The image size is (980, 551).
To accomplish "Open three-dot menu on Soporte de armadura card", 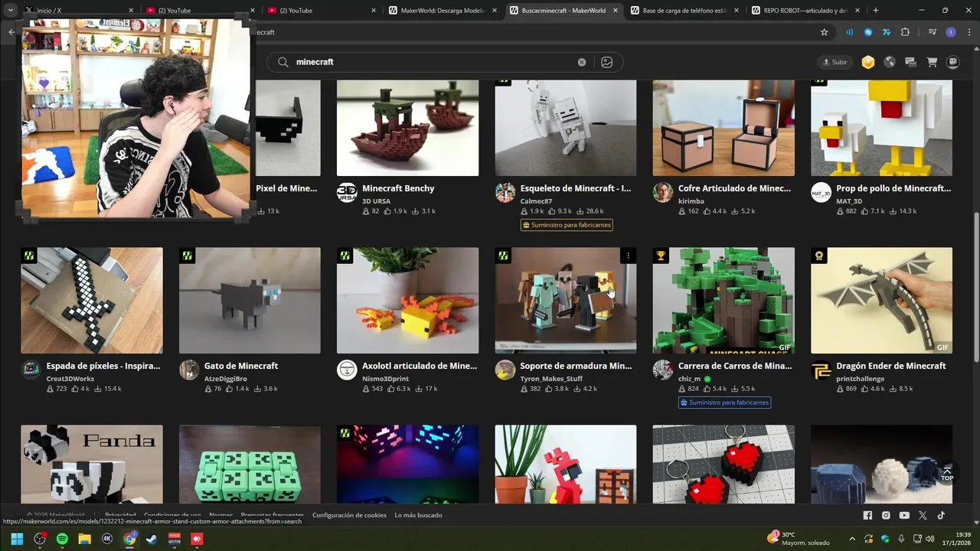I will (628, 256).
